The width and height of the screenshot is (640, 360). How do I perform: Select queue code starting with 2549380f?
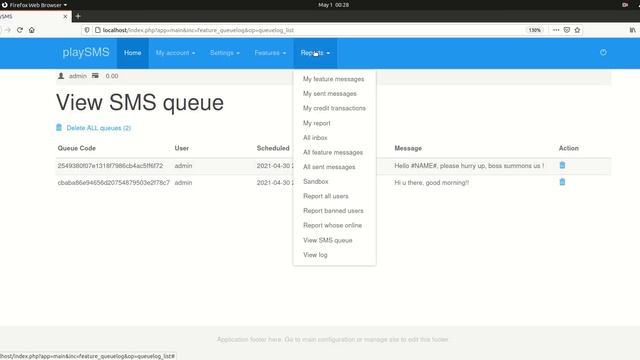pyautogui.click(x=110, y=166)
